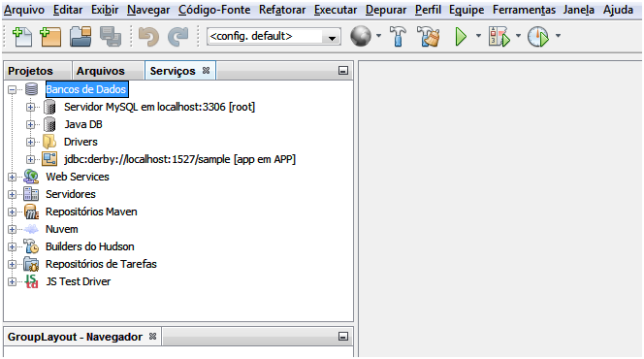Click the Drivers folder icon
Image resolution: width=644 pixels, height=359 pixels.
[x=49, y=142]
